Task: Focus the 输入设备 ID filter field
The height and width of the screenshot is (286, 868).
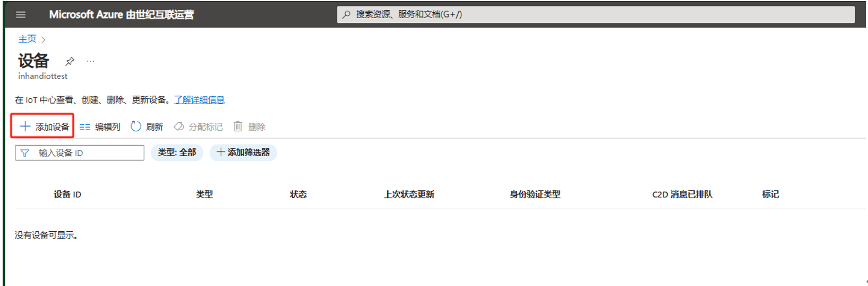Action: [x=85, y=153]
